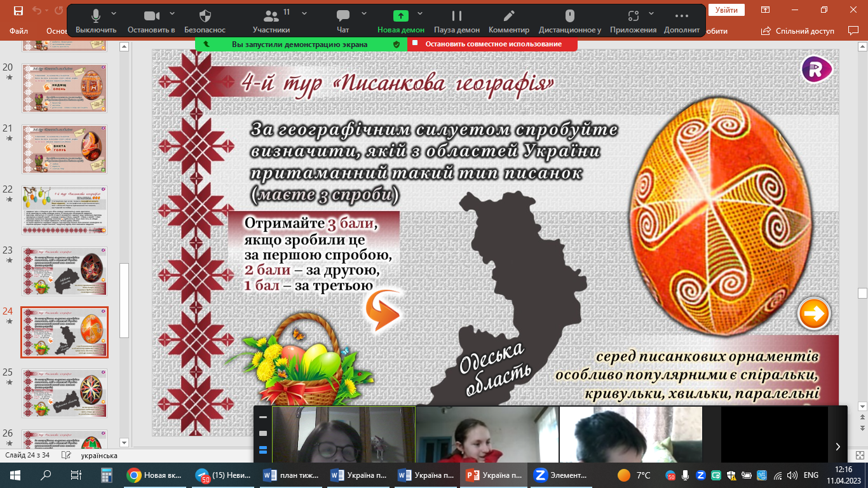The image size is (868, 488).
Task: Mute microphone with Выключить button
Action: [96, 21]
